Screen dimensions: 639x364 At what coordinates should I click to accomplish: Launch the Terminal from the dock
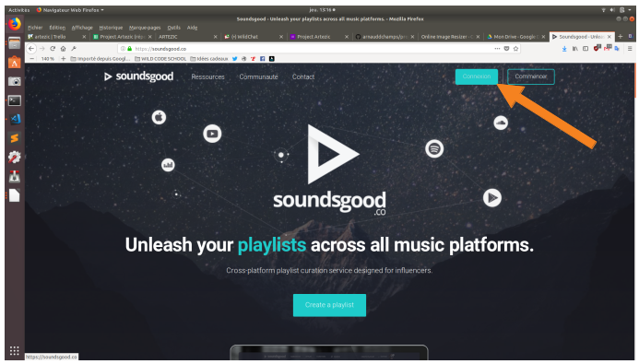coord(15,100)
